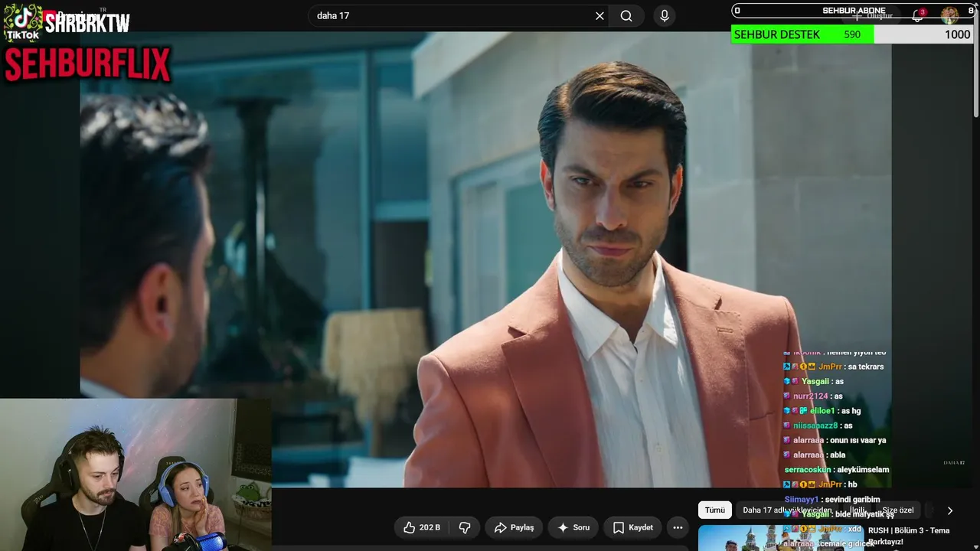Click the magnifier search button
980x551 pixels.
(x=626, y=16)
